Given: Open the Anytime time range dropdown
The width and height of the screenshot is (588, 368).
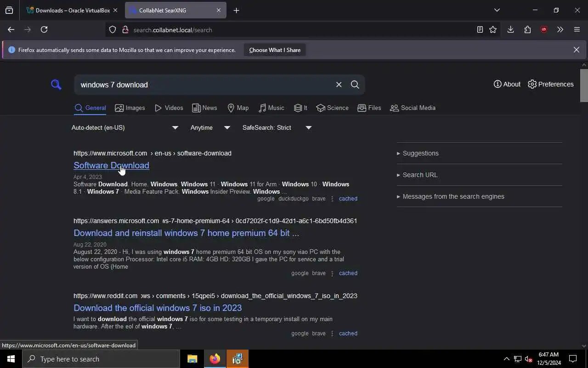Looking at the screenshot, I should 210,127.
